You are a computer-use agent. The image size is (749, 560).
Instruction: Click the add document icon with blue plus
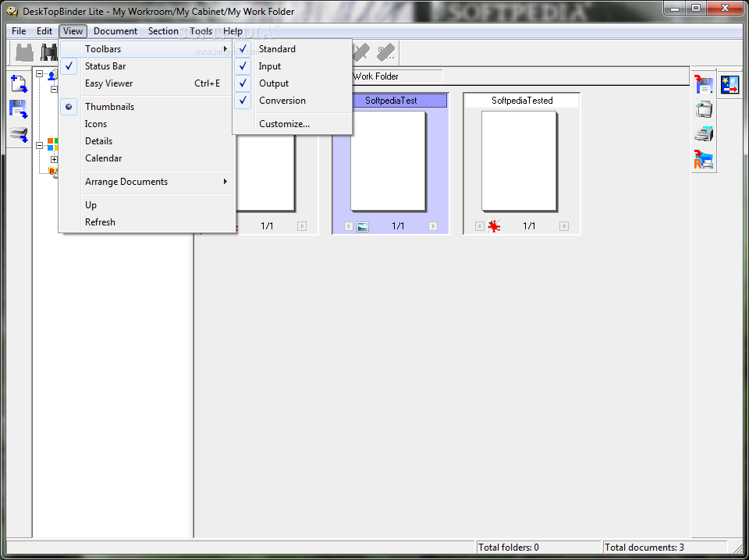tap(19, 84)
